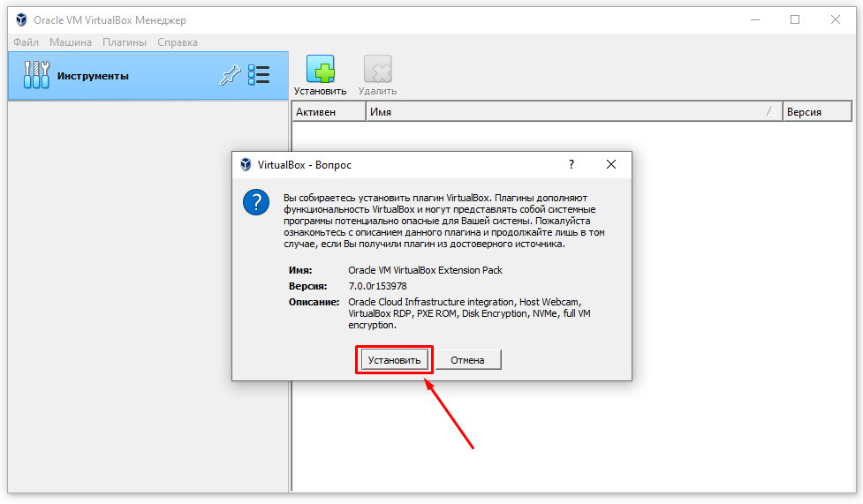Screen dimensions: 863x504
Task: Click the Описание: label
Action: (x=314, y=302)
